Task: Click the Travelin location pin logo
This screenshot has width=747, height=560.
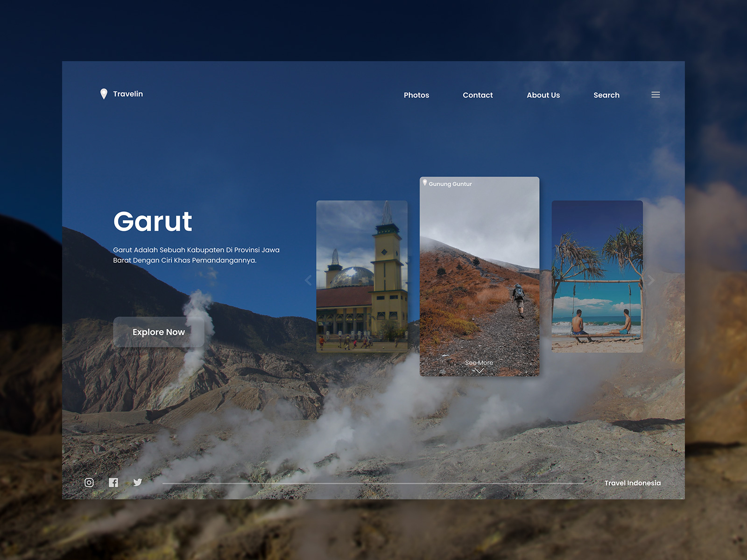Action: pyautogui.click(x=104, y=93)
